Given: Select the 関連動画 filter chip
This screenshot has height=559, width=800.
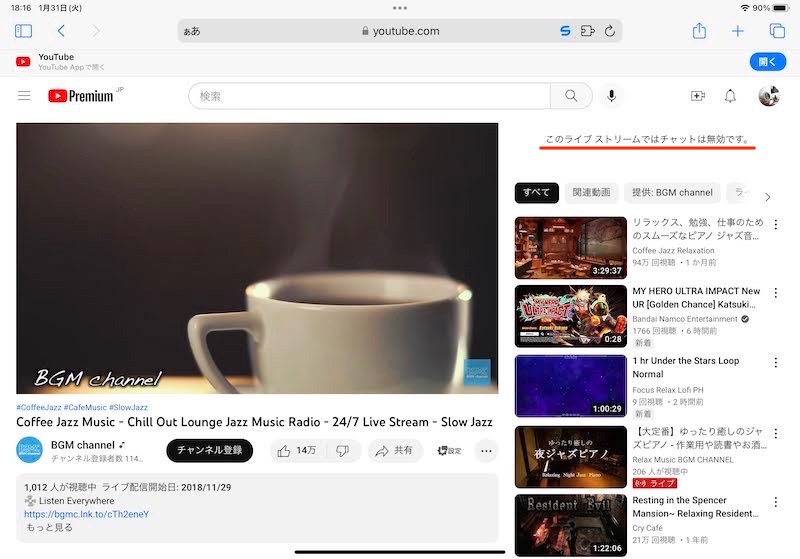Looking at the screenshot, I should [x=592, y=193].
